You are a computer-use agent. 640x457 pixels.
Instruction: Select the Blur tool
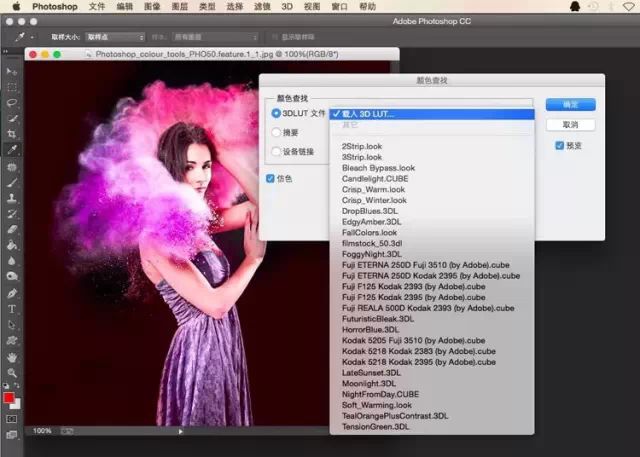(12, 260)
